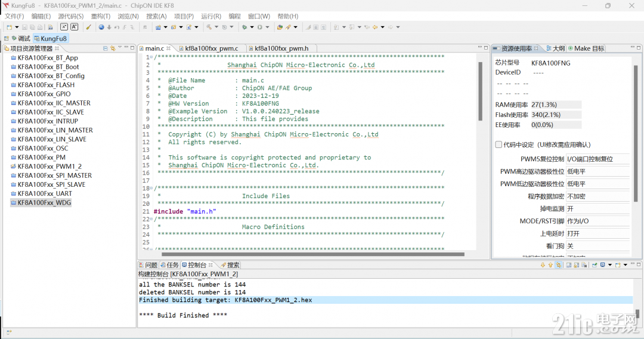Click the yellow Back navigation arrow

pyautogui.click(x=374, y=27)
